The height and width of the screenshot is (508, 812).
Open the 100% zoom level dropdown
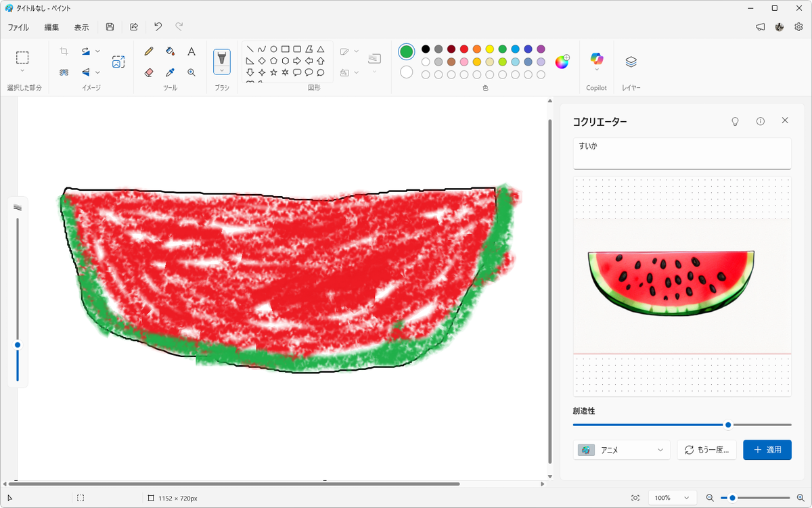672,498
